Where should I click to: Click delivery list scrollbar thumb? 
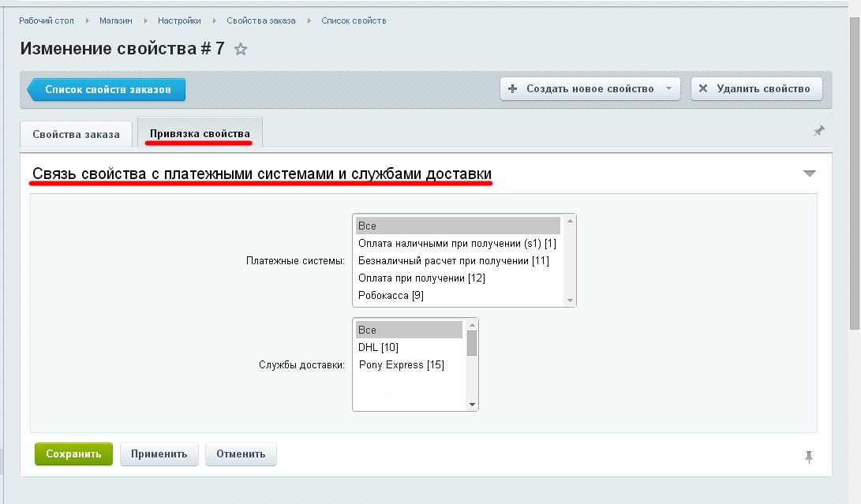coord(472,343)
